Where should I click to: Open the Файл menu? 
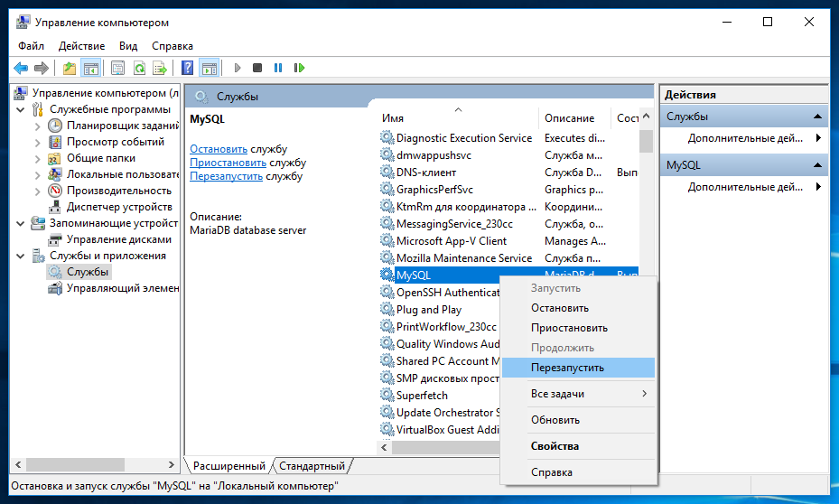(31, 46)
